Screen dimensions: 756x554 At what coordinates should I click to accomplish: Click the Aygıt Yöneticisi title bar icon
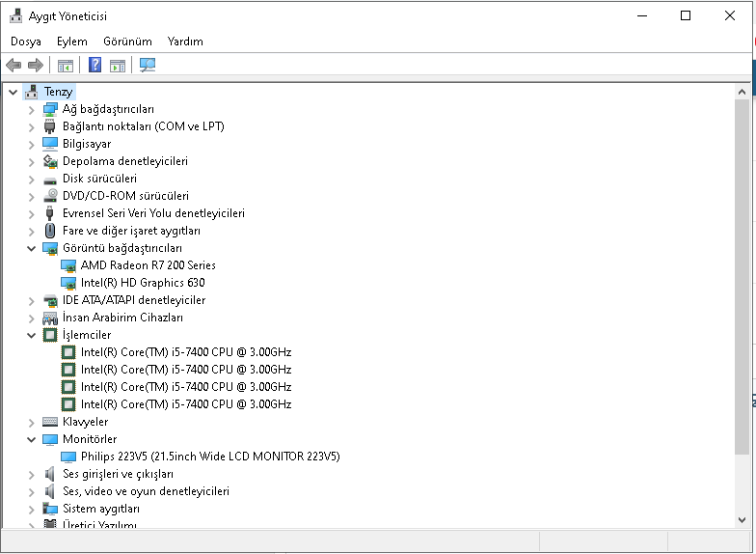[x=15, y=15]
